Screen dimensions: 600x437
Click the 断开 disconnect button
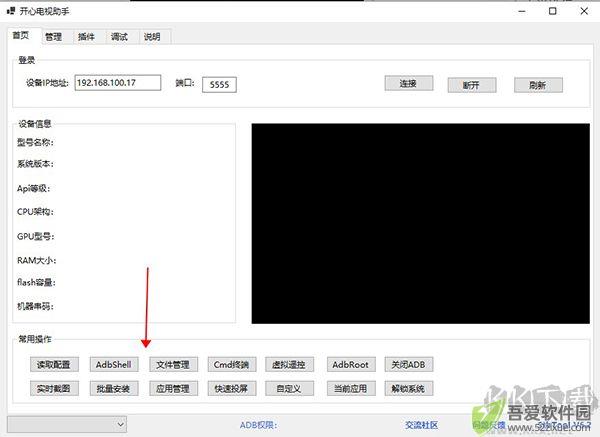tap(472, 85)
